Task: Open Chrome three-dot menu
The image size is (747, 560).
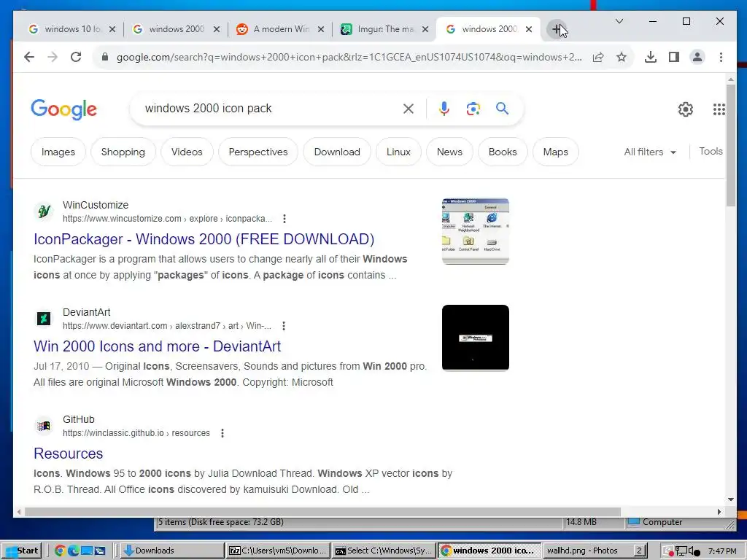Action: pyautogui.click(x=721, y=57)
